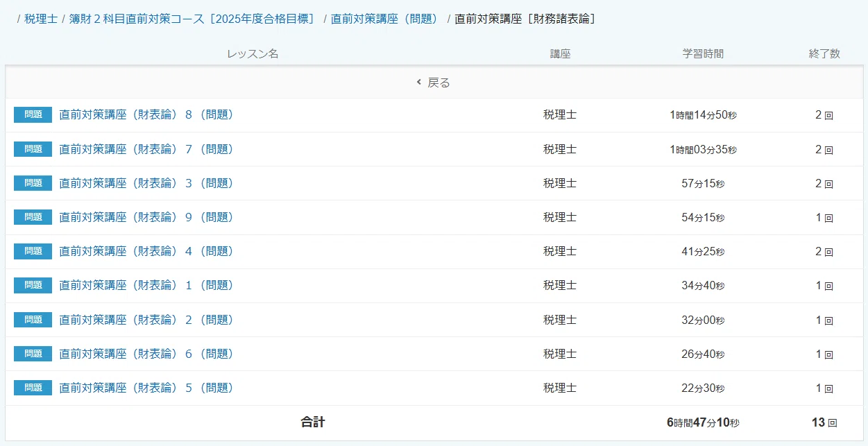Click the 問題 badge for lesson 8
Screen dimensions: 868x446
click(33, 114)
